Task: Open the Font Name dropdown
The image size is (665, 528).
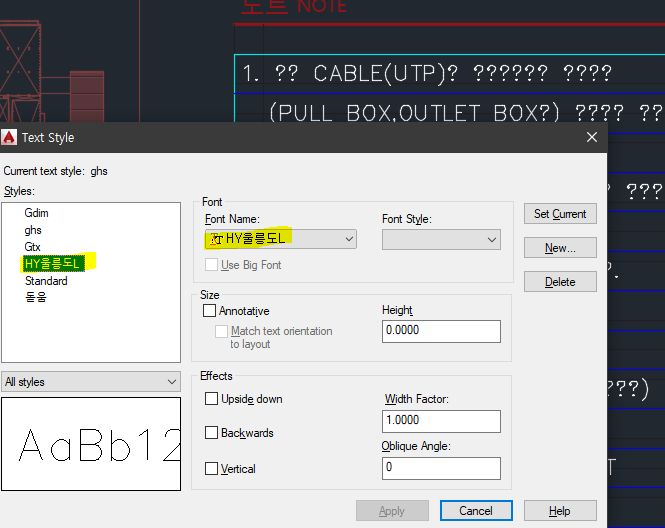Action: point(281,239)
